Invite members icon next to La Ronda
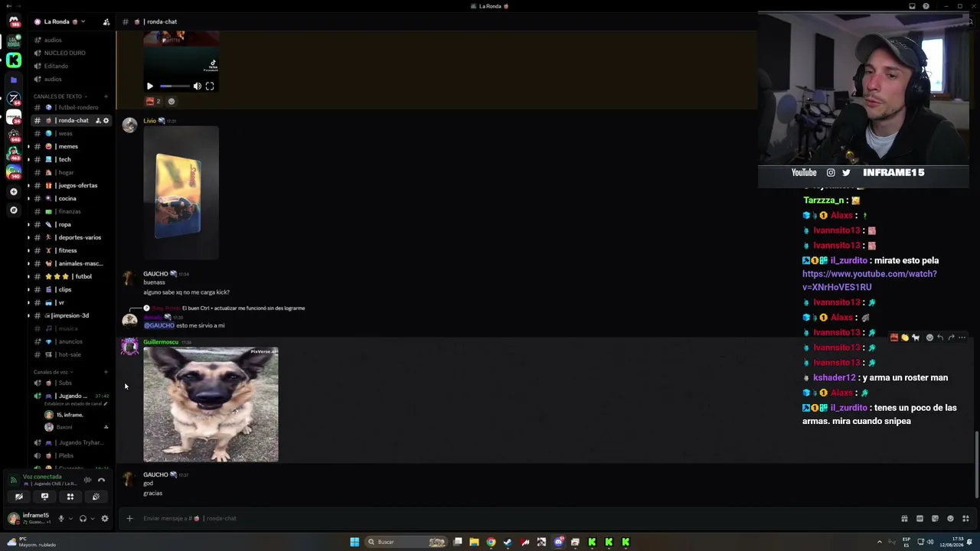 tap(106, 21)
